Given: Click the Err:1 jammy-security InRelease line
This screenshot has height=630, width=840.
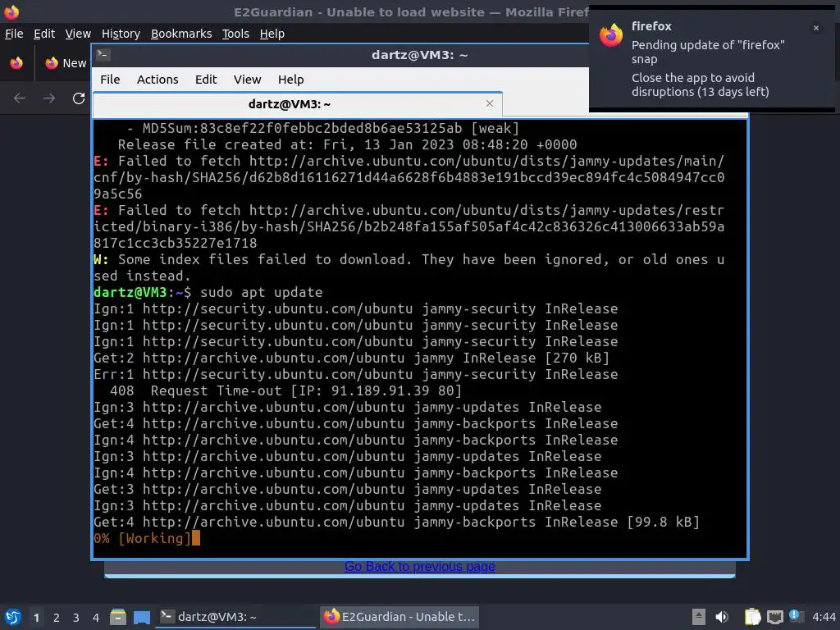Looking at the screenshot, I should pos(356,374).
